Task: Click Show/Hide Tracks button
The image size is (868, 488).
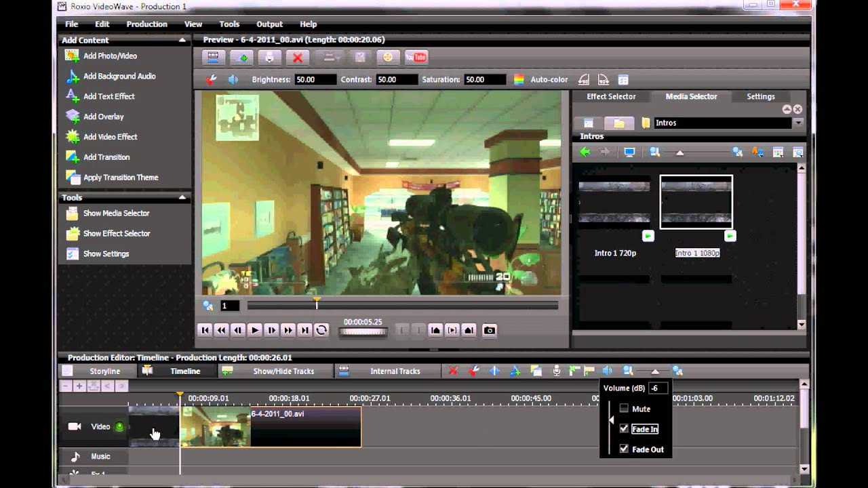Action: [x=276, y=371]
